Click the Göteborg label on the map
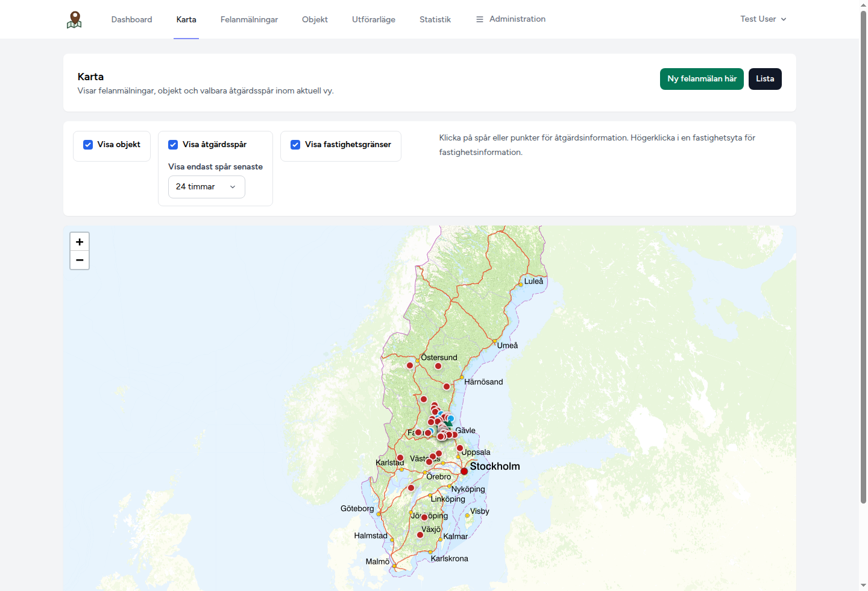 [357, 508]
